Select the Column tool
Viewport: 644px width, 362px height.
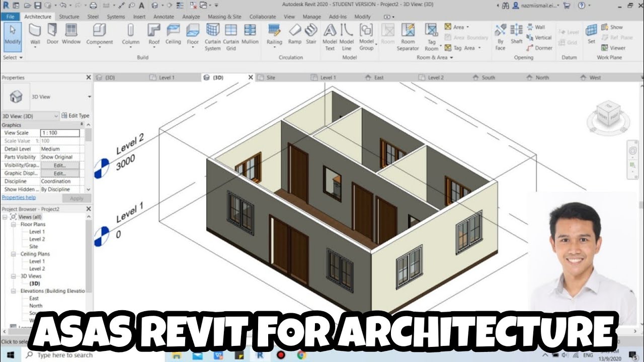point(130,34)
